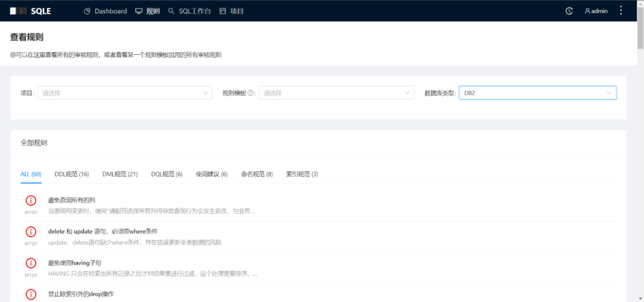This screenshot has height=302, width=644.
Task: Open the clock history icon
Action: pos(569,11)
